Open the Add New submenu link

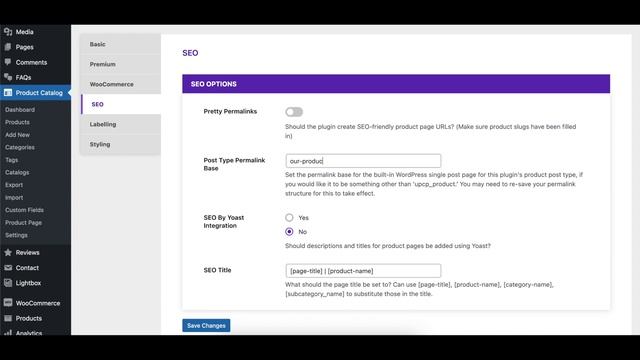point(17,135)
